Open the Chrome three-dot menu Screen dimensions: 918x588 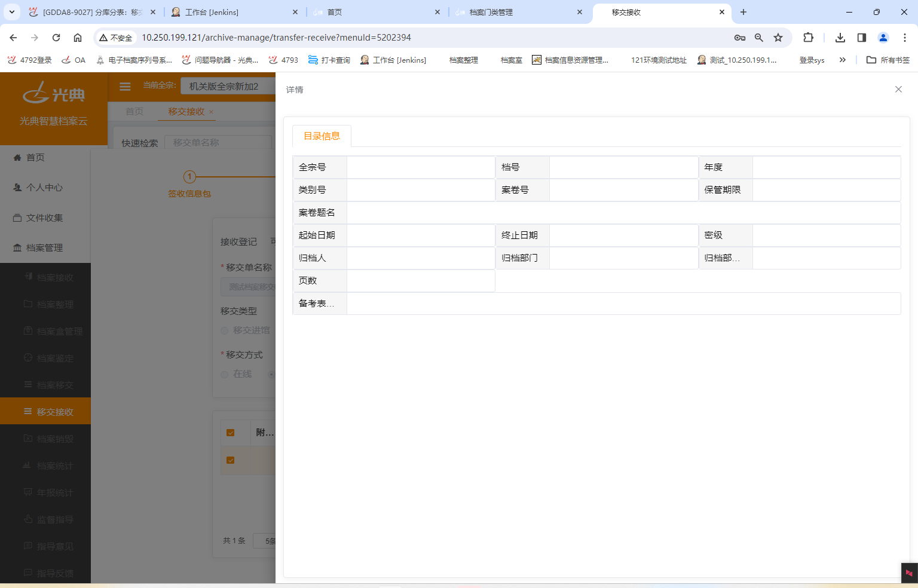point(905,38)
